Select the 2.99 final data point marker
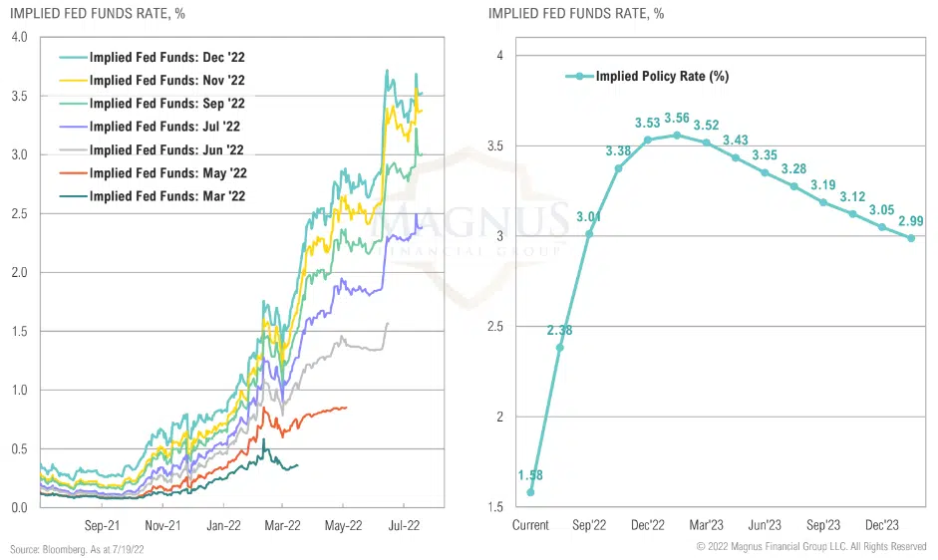This screenshot has height=560, width=938. point(911,237)
